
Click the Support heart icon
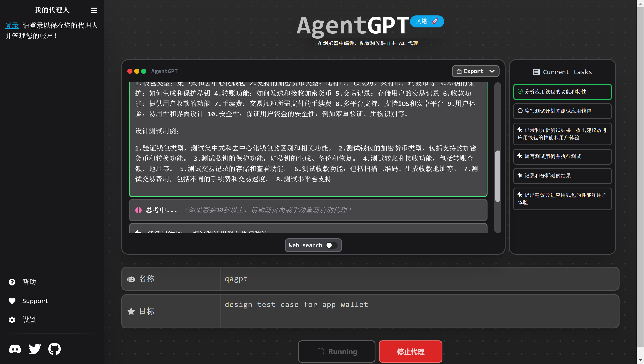click(12, 301)
